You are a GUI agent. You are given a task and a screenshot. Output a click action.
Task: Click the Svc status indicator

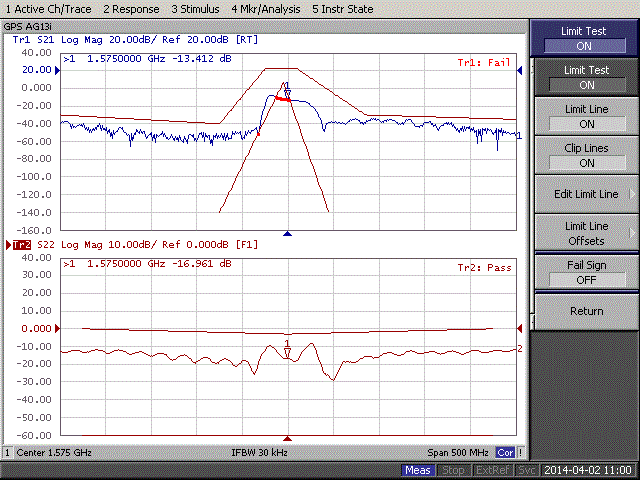coord(527,470)
